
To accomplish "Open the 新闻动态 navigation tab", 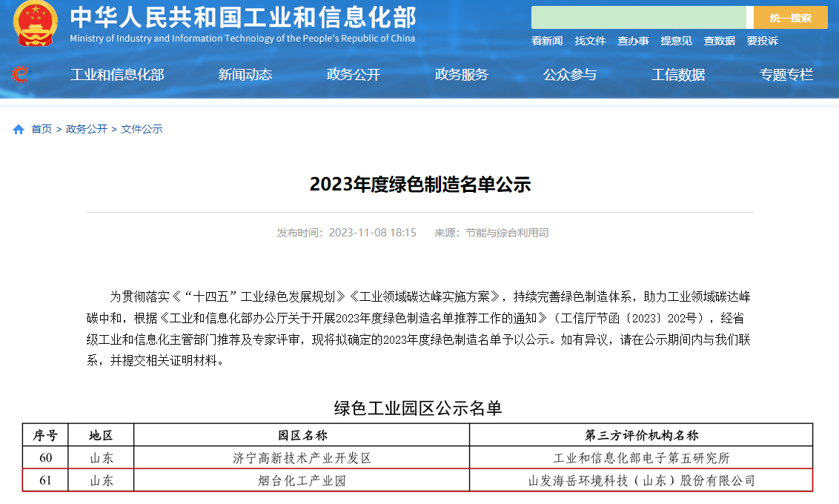I will [245, 75].
